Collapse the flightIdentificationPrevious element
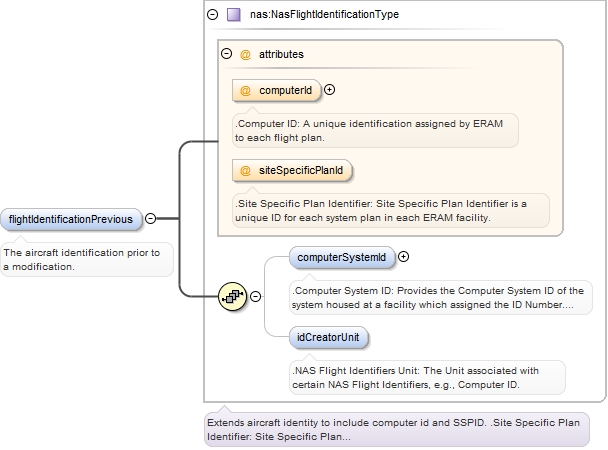Viewport: 608px width, 450px height. [x=150, y=218]
